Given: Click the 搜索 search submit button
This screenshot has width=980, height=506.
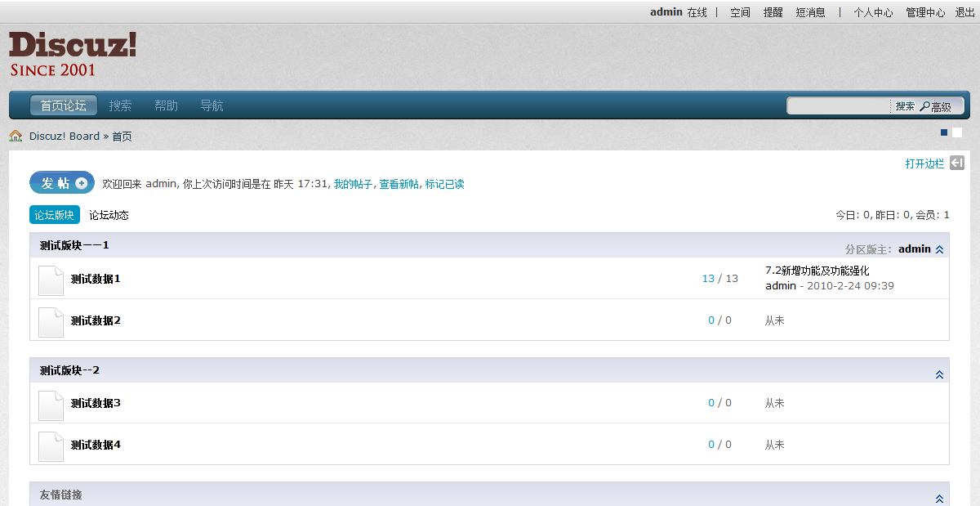Looking at the screenshot, I should (905, 106).
